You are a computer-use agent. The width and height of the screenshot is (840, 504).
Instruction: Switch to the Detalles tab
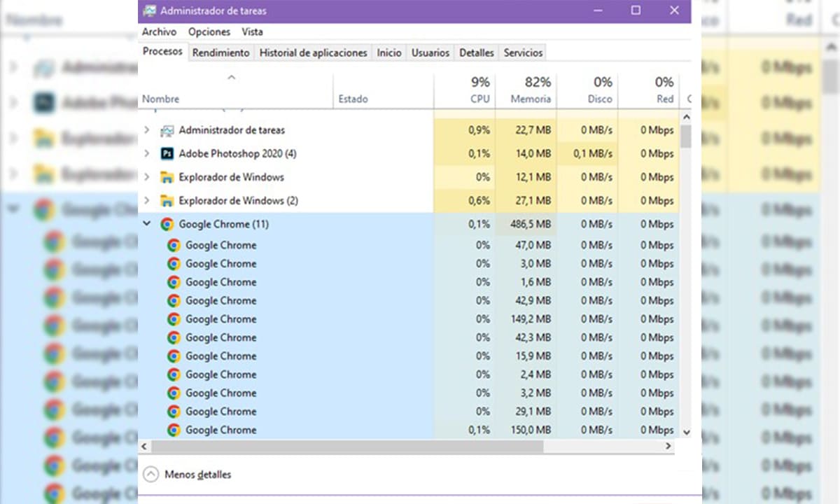(x=476, y=52)
